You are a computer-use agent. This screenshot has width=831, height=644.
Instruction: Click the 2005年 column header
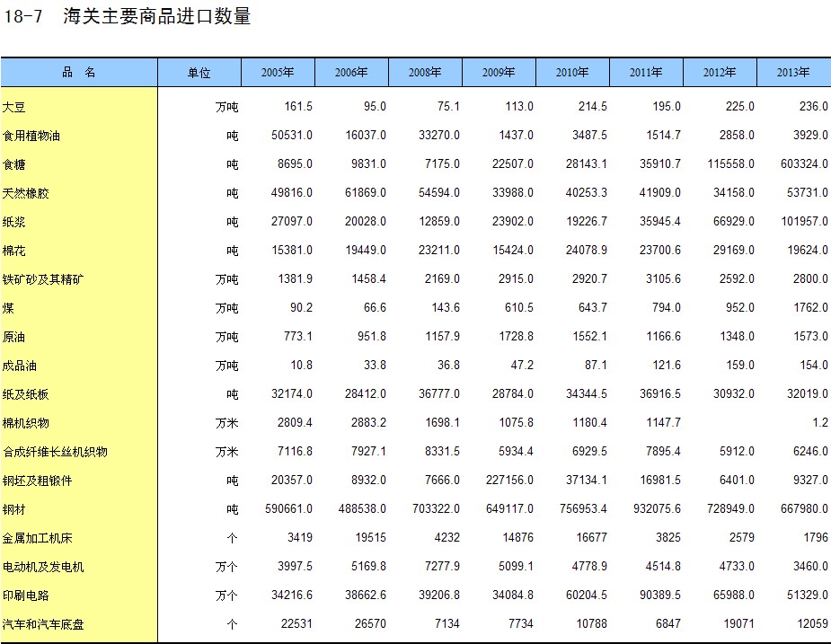tap(278, 72)
